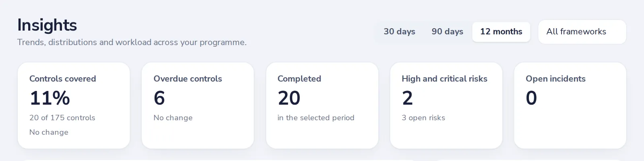The width and height of the screenshot is (644, 161).
Task: Click the 3 open risks text
Action: click(423, 118)
